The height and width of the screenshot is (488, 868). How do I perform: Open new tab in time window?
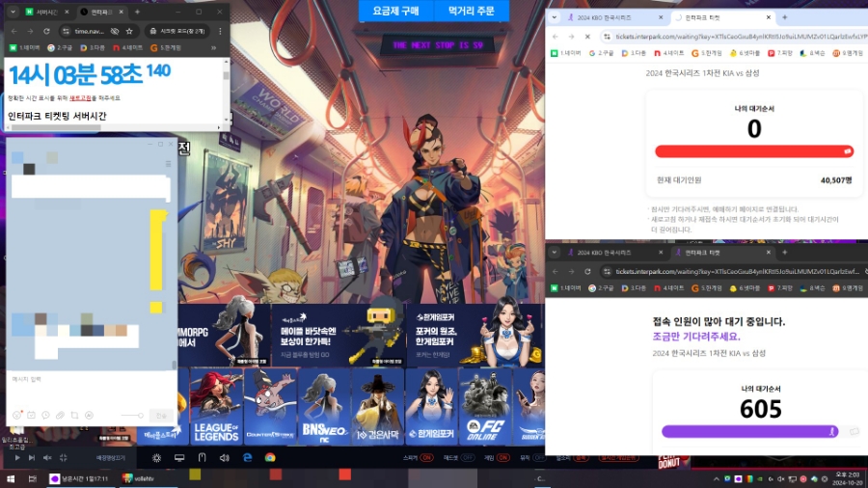[x=137, y=12]
